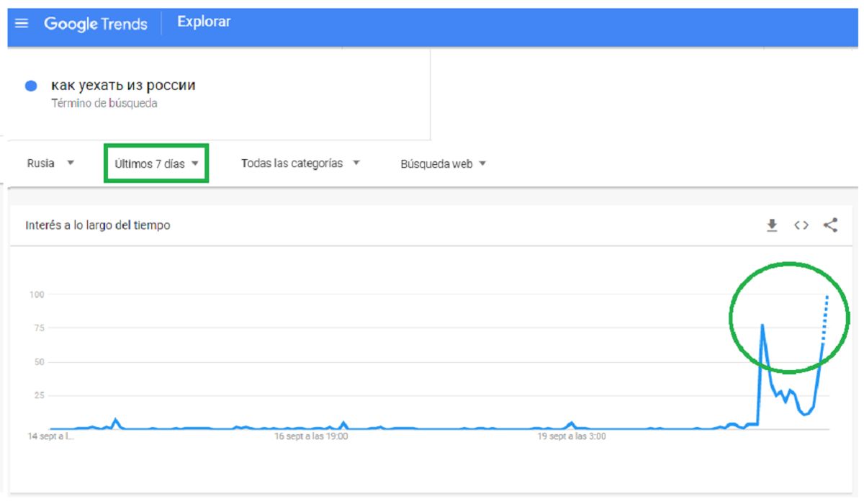This screenshot has width=864, height=504.
Task: Click the 16 sept a las 19:00 axis label
Action: pyautogui.click(x=312, y=436)
